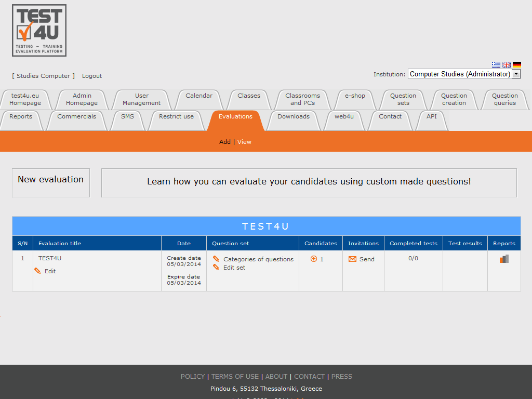Click the 0/0 completed tests value
Image resolution: width=532 pixels, height=399 pixels.
pos(413,259)
